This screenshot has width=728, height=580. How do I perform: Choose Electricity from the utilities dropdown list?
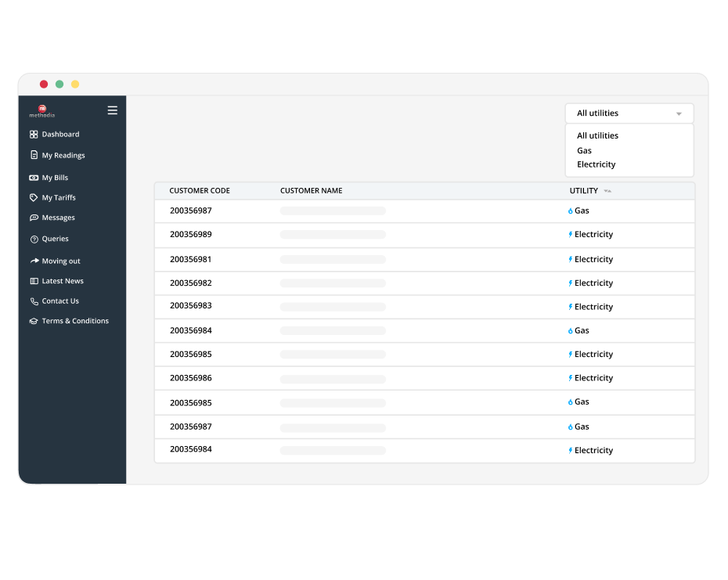click(x=596, y=164)
